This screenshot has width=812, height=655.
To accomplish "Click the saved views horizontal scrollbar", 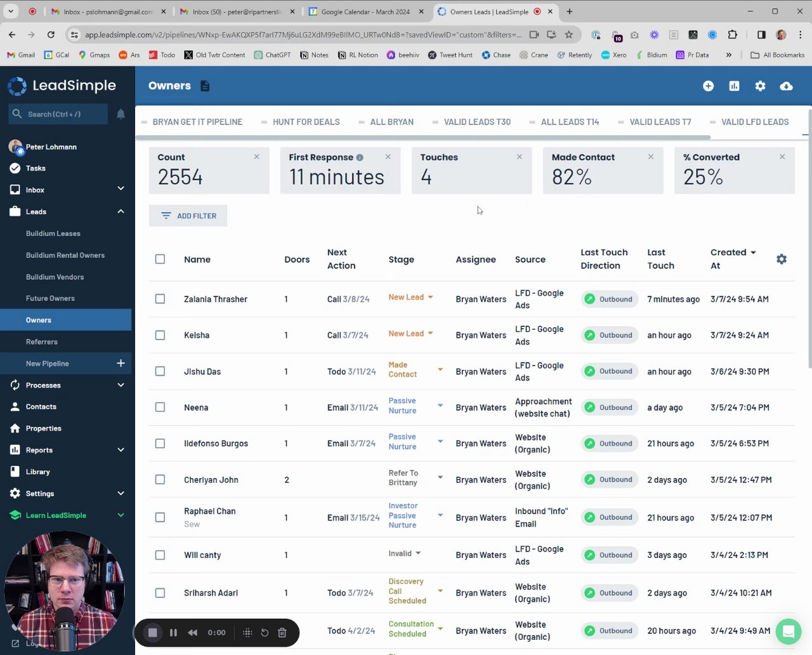I will (x=422, y=136).
